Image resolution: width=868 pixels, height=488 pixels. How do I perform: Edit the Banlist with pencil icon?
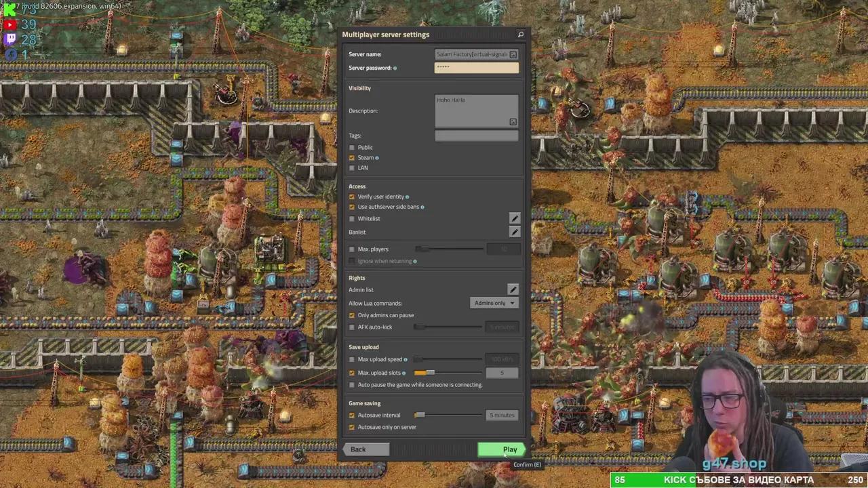coord(515,232)
